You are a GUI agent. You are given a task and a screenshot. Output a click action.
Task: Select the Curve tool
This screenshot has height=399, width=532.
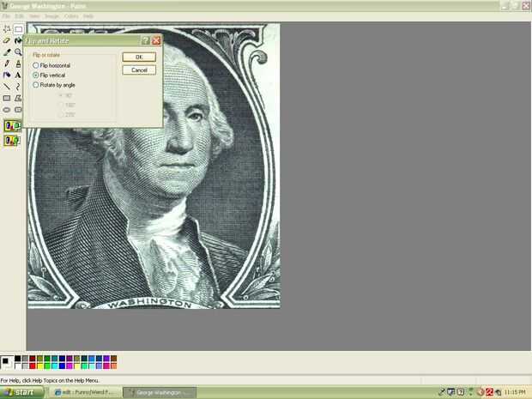[18, 87]
